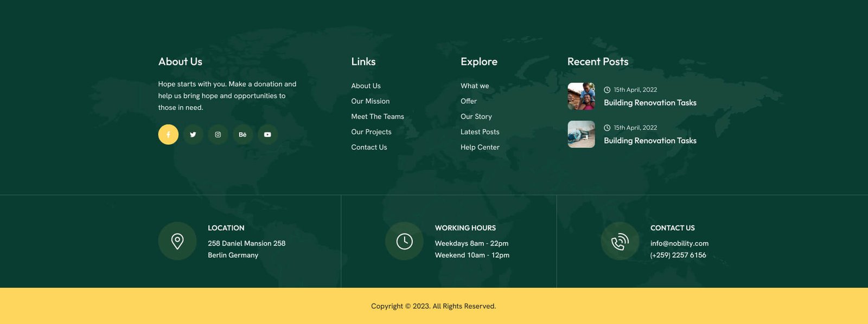
Task: Click the Copyright © 2023 notice
Action: (x=433, y=306)
